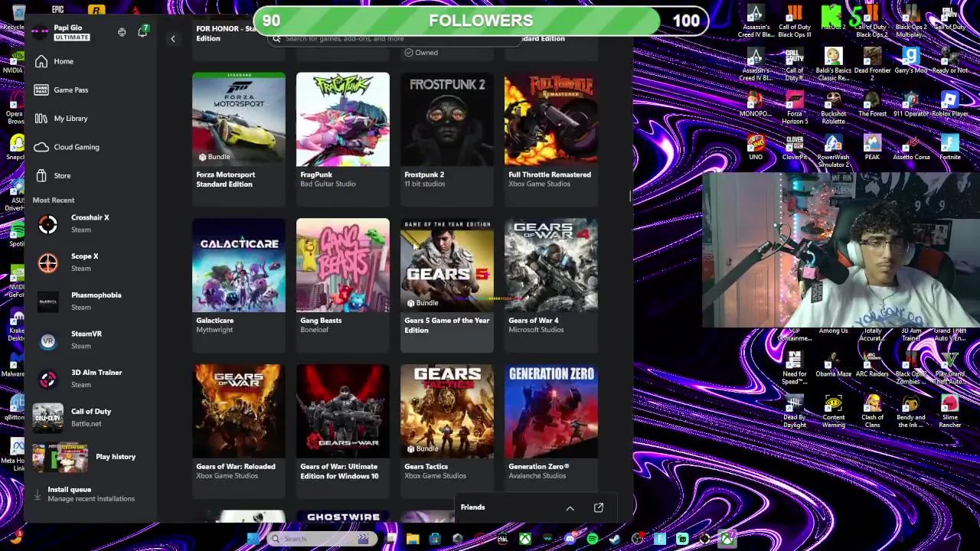Screen dimensions: 980x551
Task: Open Steam from the taskbar
Action: [615, 539]
